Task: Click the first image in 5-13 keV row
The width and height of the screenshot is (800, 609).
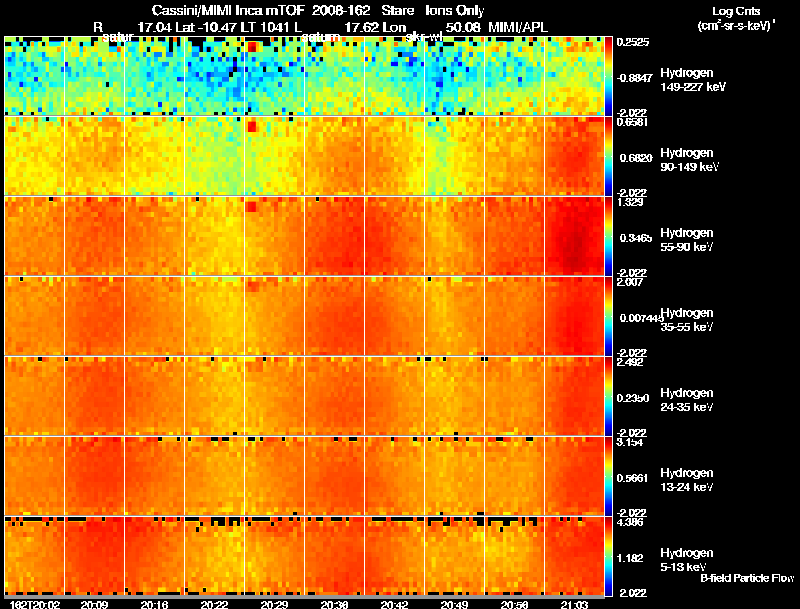Action: click(34, 556)
